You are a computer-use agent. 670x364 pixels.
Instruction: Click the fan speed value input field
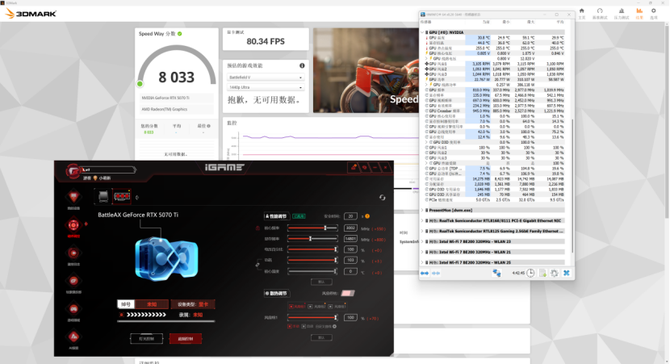350,318
